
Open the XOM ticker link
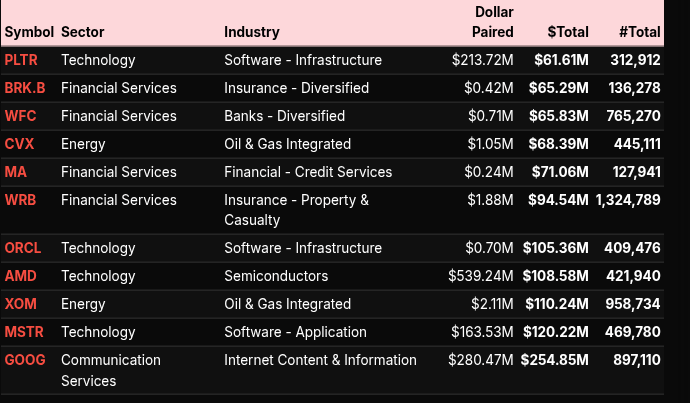click(x=21, y=304)
